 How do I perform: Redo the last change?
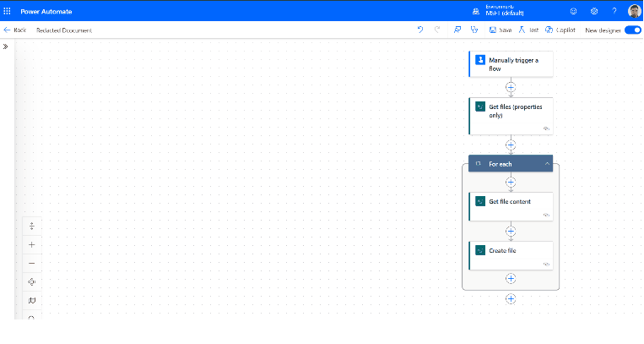pos(437,30)
